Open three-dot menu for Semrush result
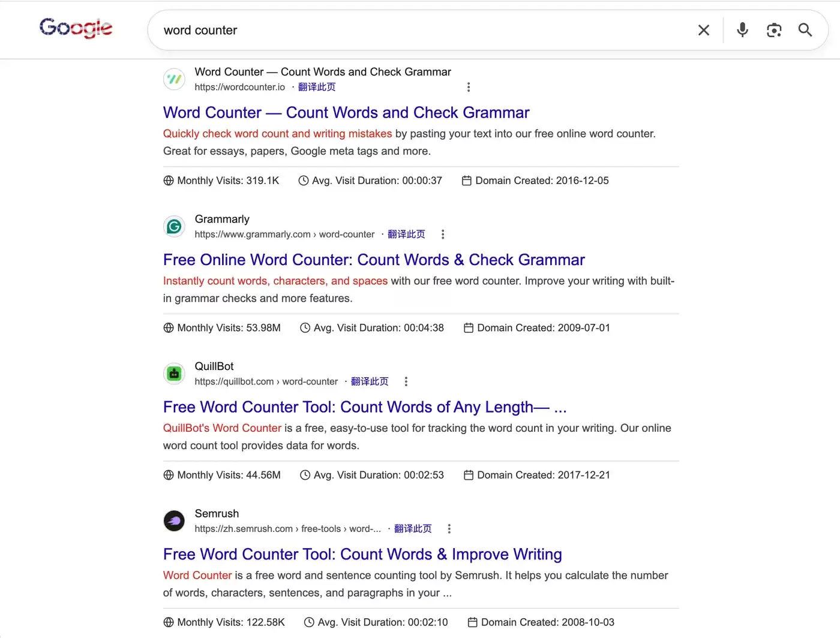840x638 pixels. point(449,529)
